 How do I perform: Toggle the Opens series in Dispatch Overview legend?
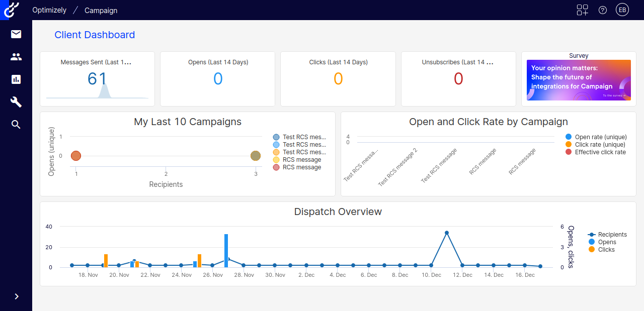coord(606,242)
